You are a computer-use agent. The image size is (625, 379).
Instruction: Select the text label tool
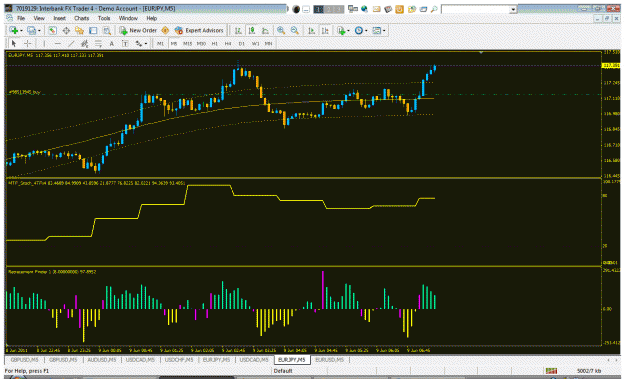click(x=125, y=43)
